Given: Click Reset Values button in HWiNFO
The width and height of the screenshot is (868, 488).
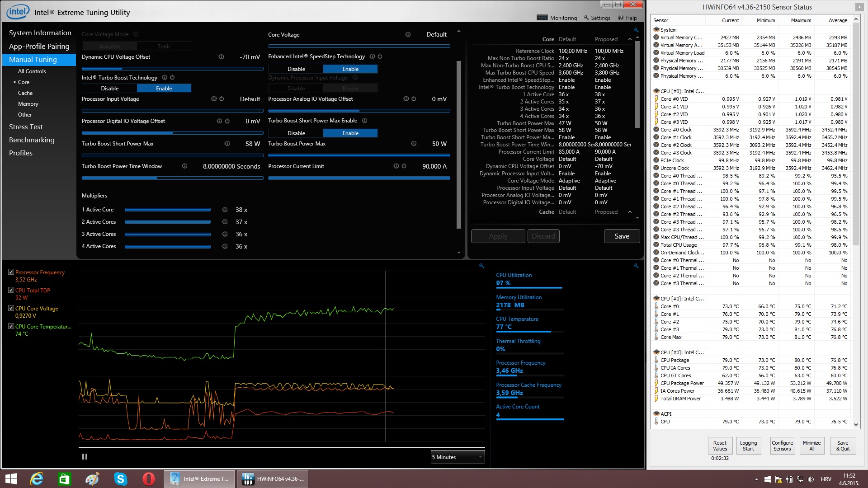Looking at the screenshot, I should coord(720,446).
